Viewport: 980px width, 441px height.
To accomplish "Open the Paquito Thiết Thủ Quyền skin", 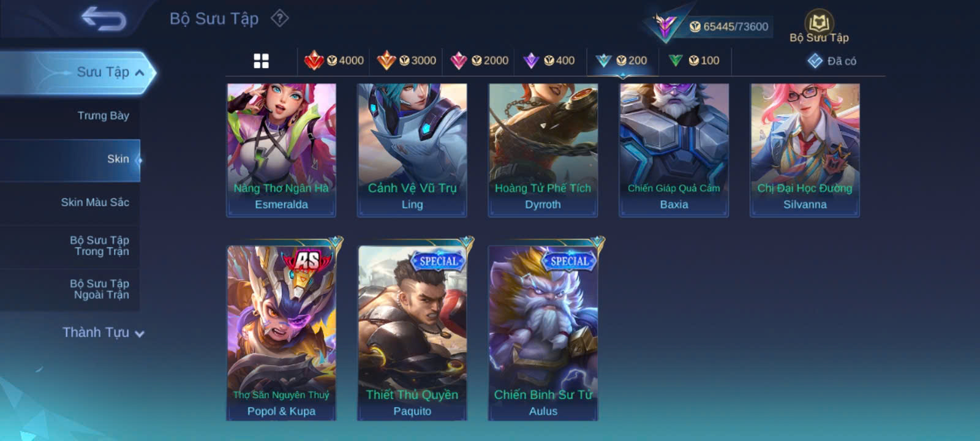I will [412, 333].
